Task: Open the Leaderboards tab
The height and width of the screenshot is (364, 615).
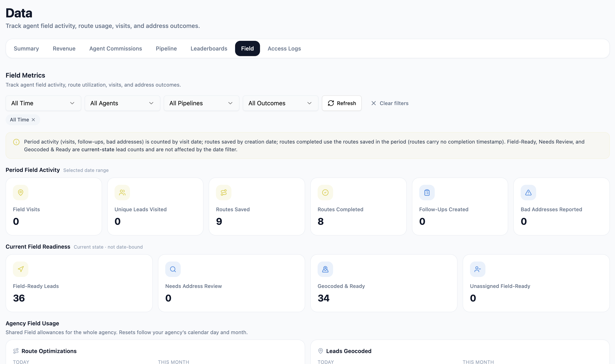Action: click(x=209, y=49)
